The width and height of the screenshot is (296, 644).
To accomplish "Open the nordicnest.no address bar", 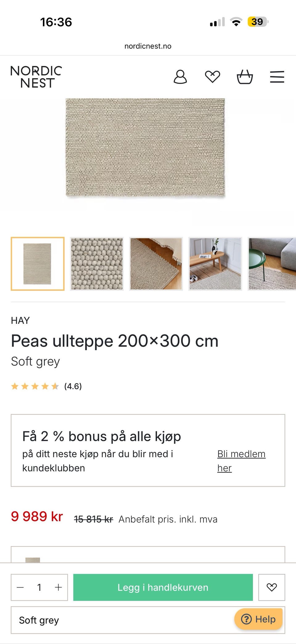I will tap(148, 46).
